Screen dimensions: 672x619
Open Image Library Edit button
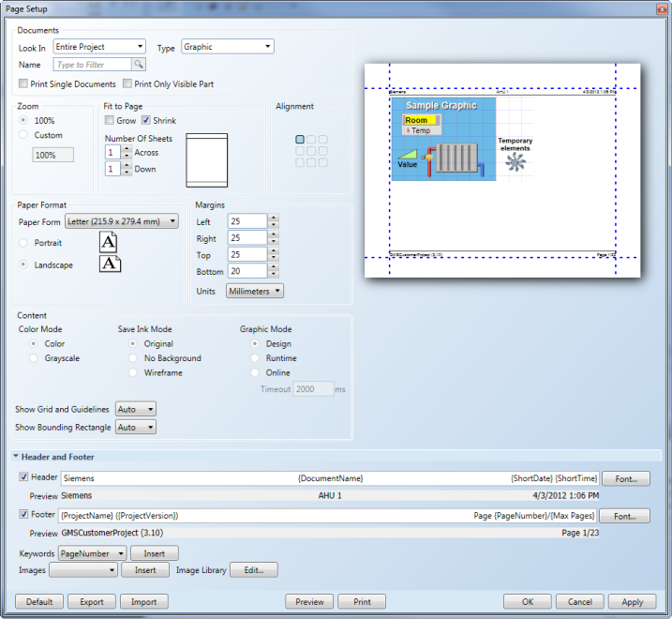[x=254, y=569]
